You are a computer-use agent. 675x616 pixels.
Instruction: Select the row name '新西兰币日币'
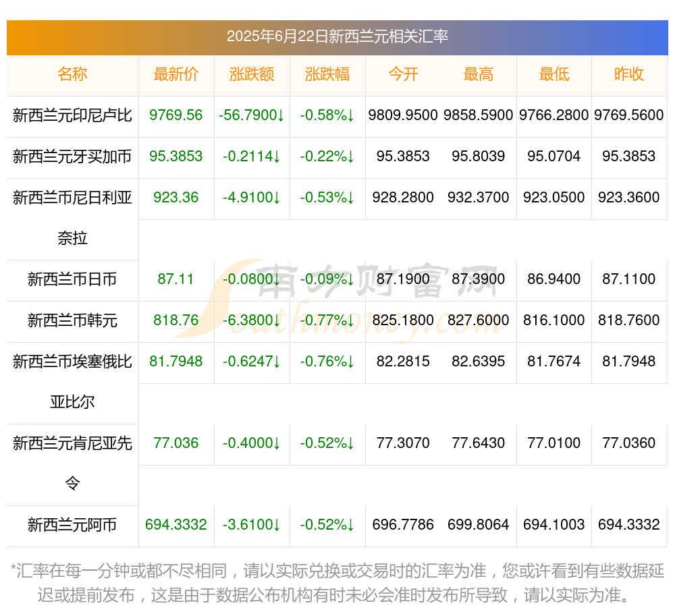72,279
